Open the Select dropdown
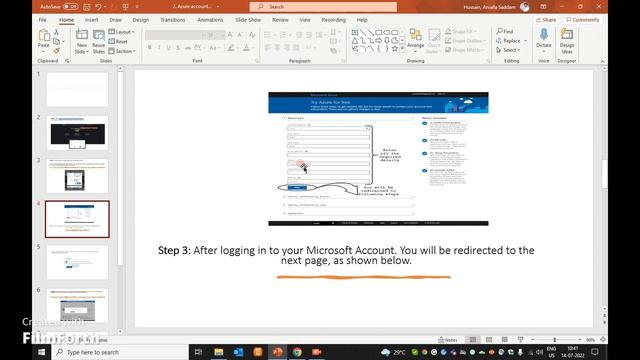Image resolution: width=640 pixels, height=360 pixels. (508, 50)
